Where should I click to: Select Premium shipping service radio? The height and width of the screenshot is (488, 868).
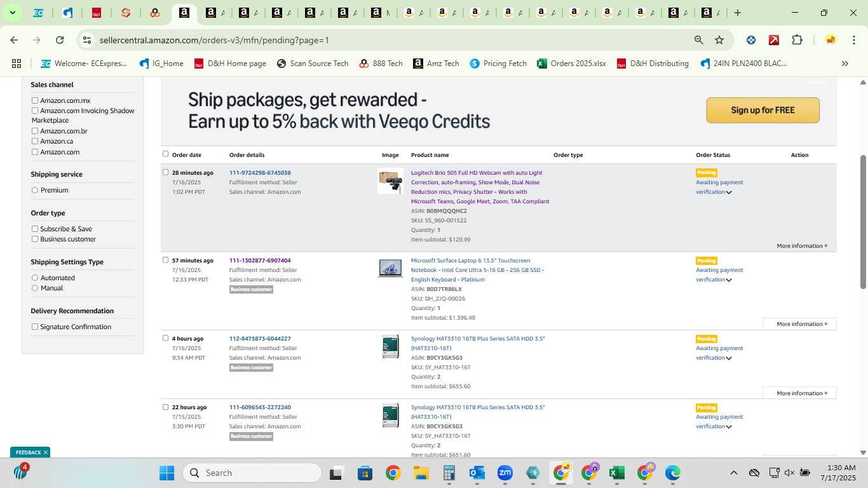pos(35,190)
